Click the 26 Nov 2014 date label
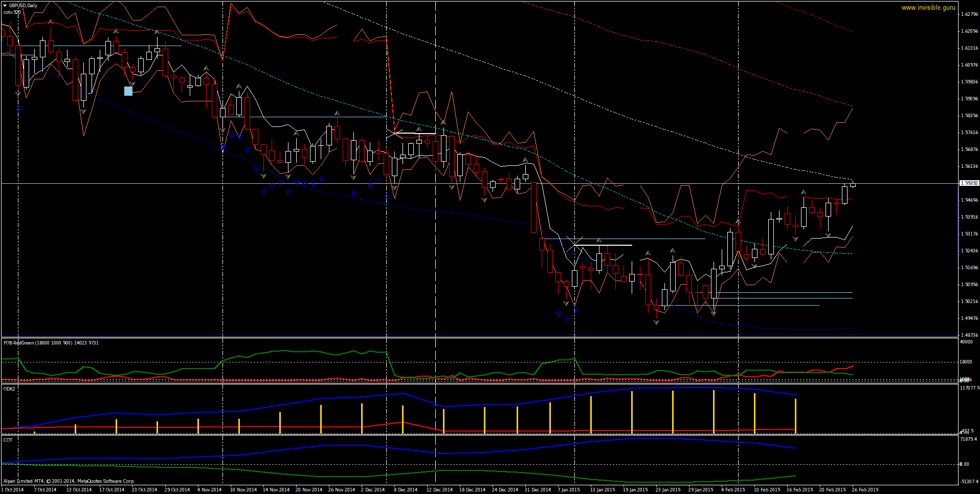980x494 pixels. coord(342,490)
